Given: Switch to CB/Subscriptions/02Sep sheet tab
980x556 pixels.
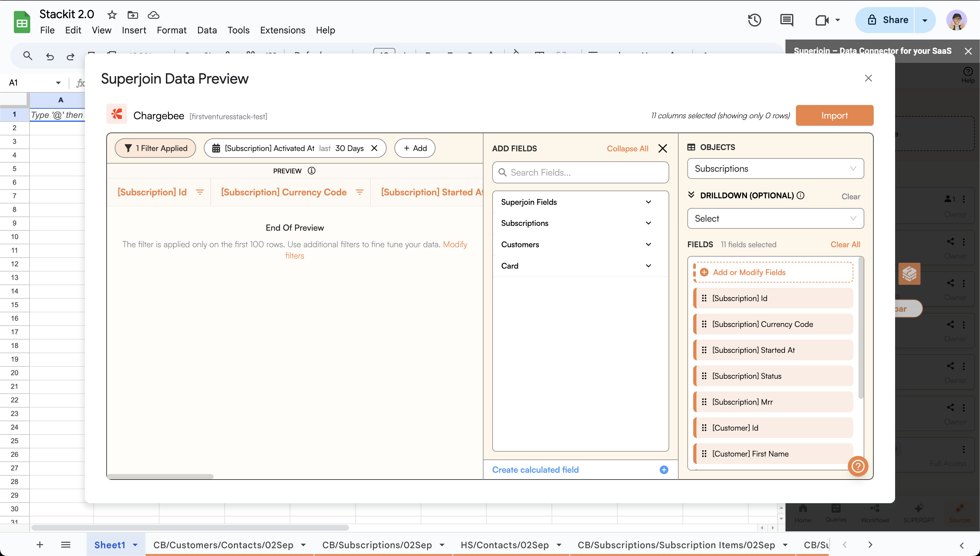Looking at the screenshot, I should 377,545.
